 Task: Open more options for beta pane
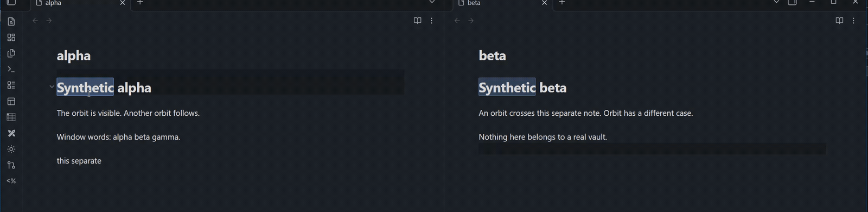tap(853, 21)
